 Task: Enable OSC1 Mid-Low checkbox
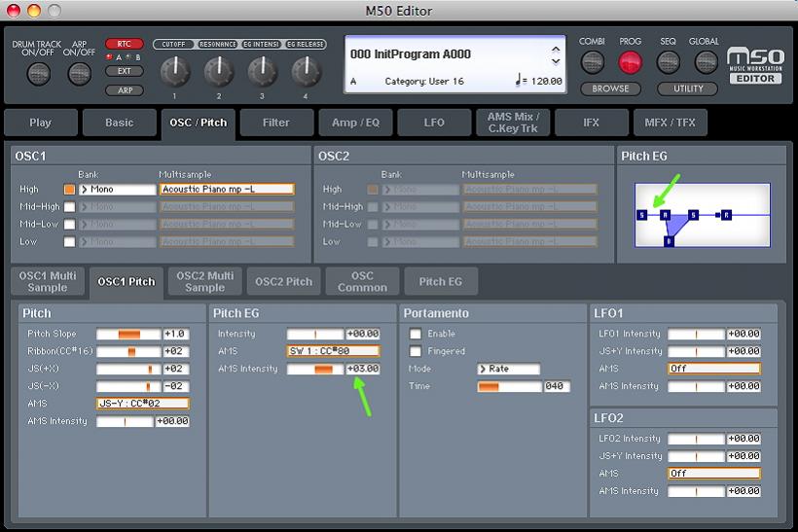coord(70,225)
